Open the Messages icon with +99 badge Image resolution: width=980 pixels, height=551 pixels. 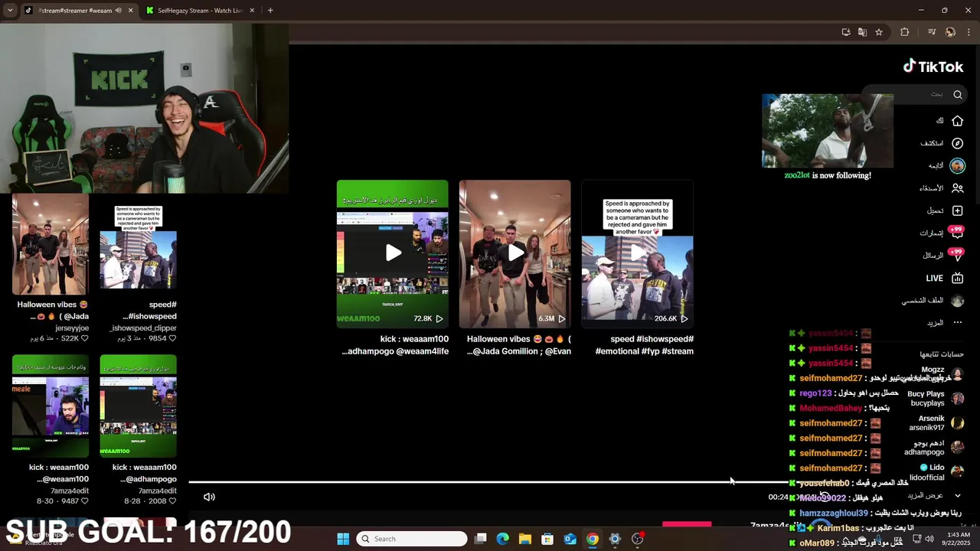[956, 255]
